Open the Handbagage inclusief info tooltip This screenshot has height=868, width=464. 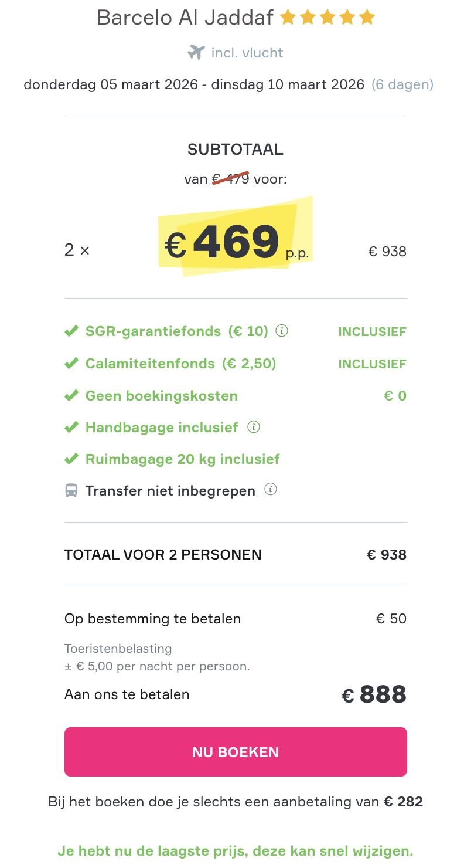coord(253,426)
